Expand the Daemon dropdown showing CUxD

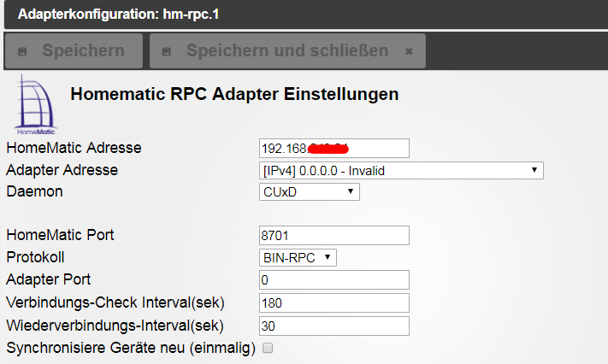click(x=309, y=192)
